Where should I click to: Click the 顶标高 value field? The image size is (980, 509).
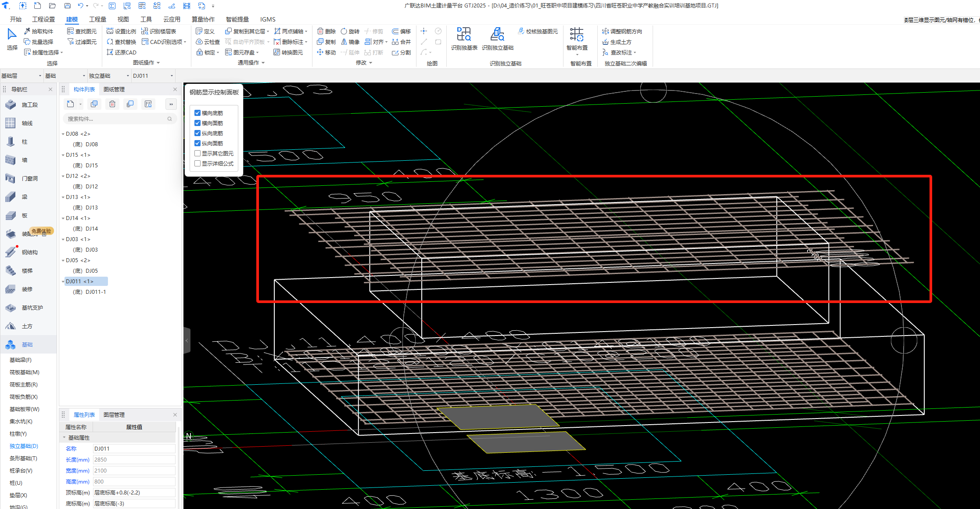coord(134,492)
